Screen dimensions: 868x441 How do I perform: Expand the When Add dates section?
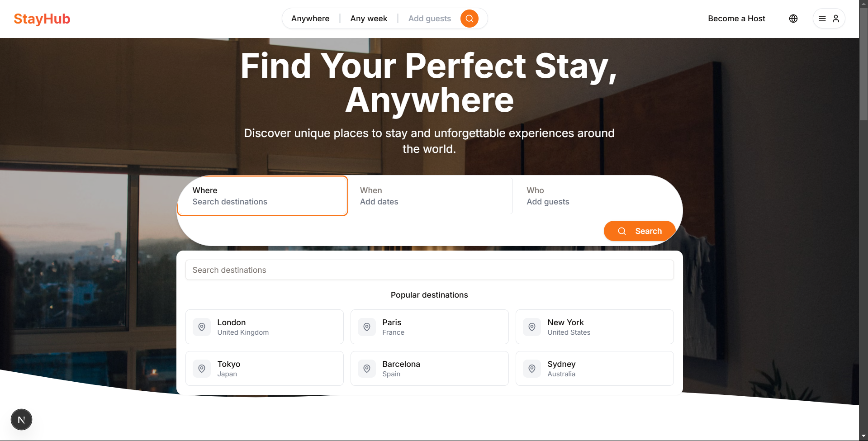tap(429, 195)
